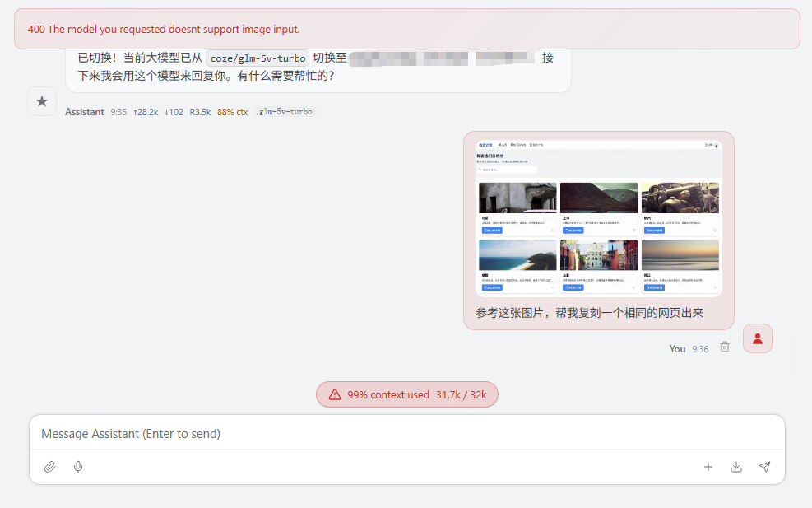The image size is (812, 508).
Task: Open the attached webpage screenshot thumbnail
Action: coord(599,217)
